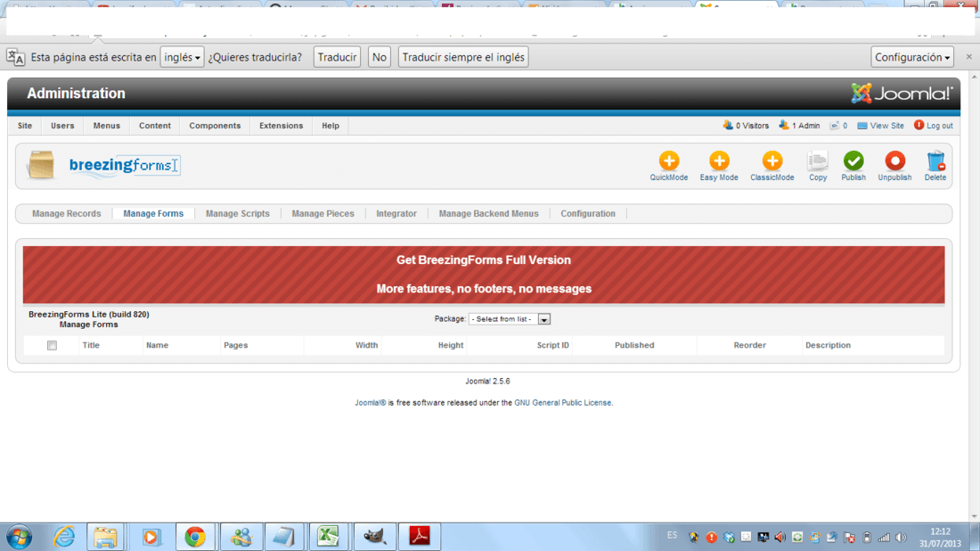Click the Height column header
The height and width of the screenshot is (551, 980).
(x=451, y=345)
